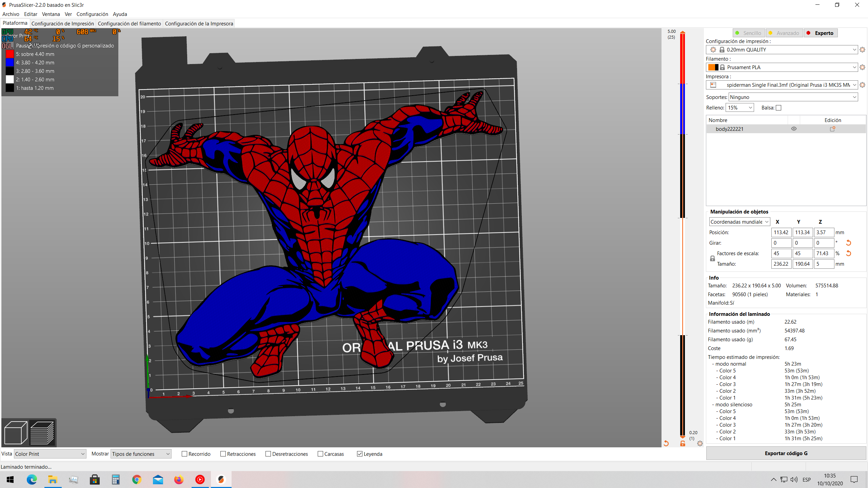Open printer settings gear next to Impresora dropdown
This screenshot has height=488, width=868.
863,85
